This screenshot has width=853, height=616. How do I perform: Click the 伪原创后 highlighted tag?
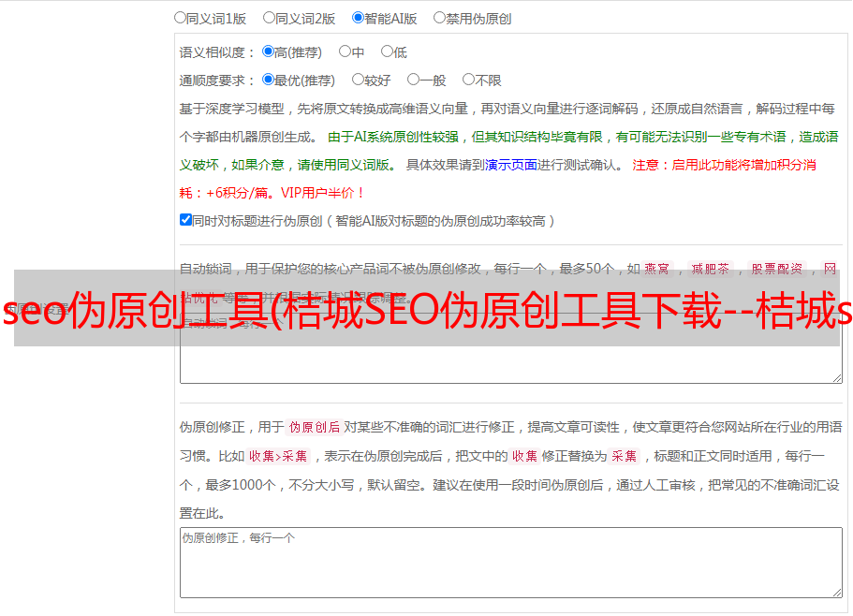[x=315, y=427]
